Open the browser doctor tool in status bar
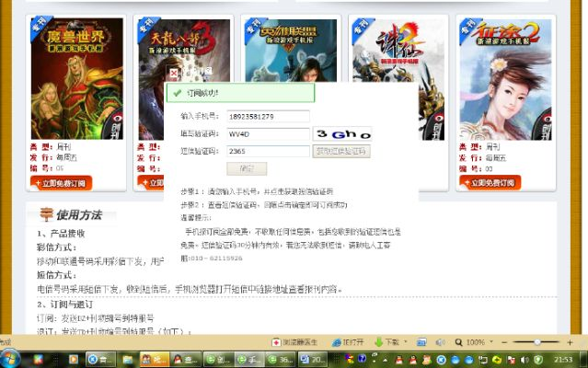Image resolution: width=588 pixels, height=368 pixels. (x=295, y=342)
